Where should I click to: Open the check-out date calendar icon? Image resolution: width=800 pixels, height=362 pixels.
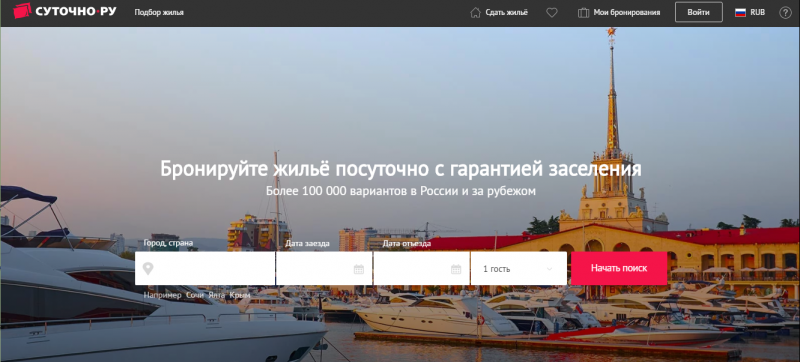coord(456,269)
